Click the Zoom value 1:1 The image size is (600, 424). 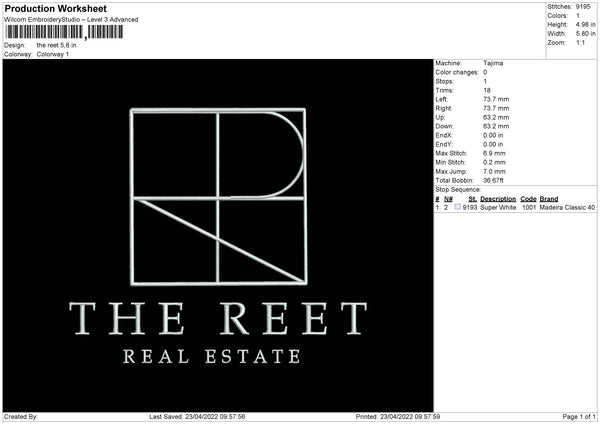[580, 42]
